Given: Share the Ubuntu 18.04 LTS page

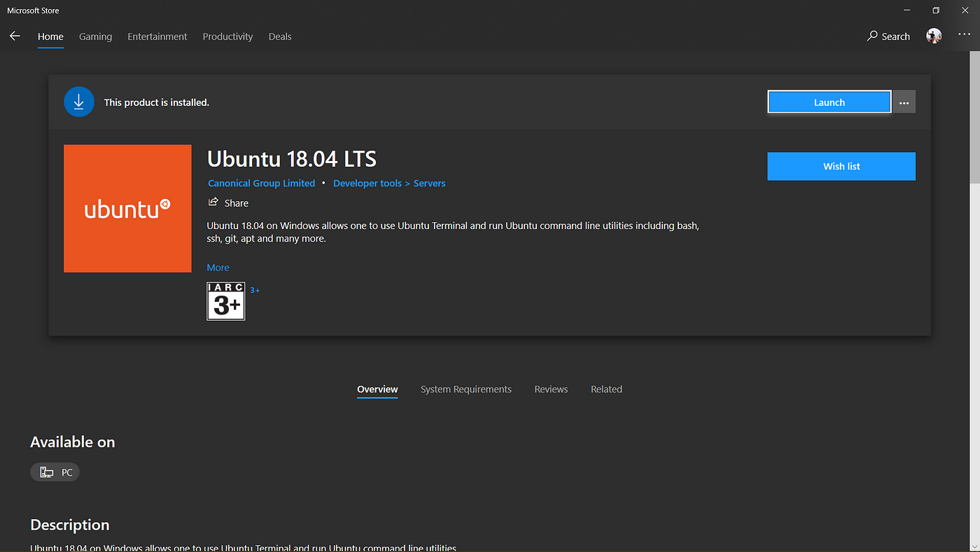Looking at the screenshot, I should tap(228, 203).
